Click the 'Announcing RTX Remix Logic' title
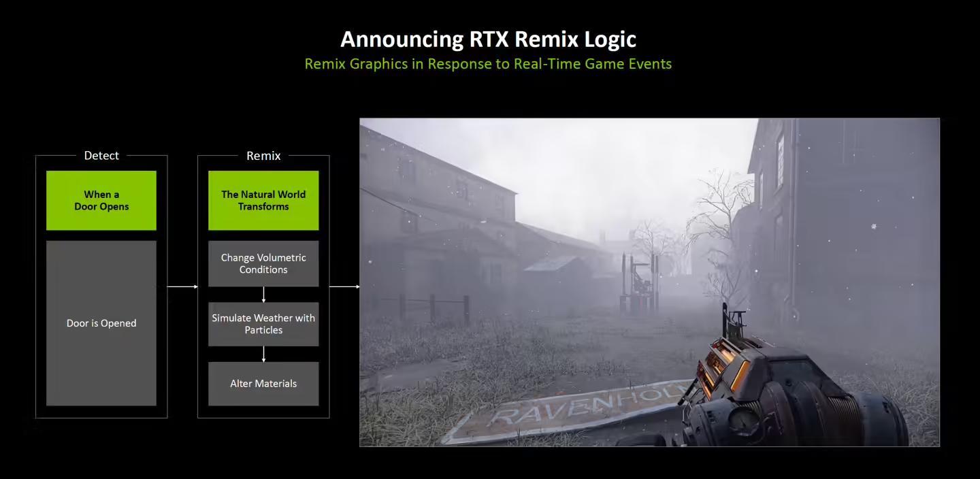The width and height of the screenshot is (980, 479). (x=488, y=39)
